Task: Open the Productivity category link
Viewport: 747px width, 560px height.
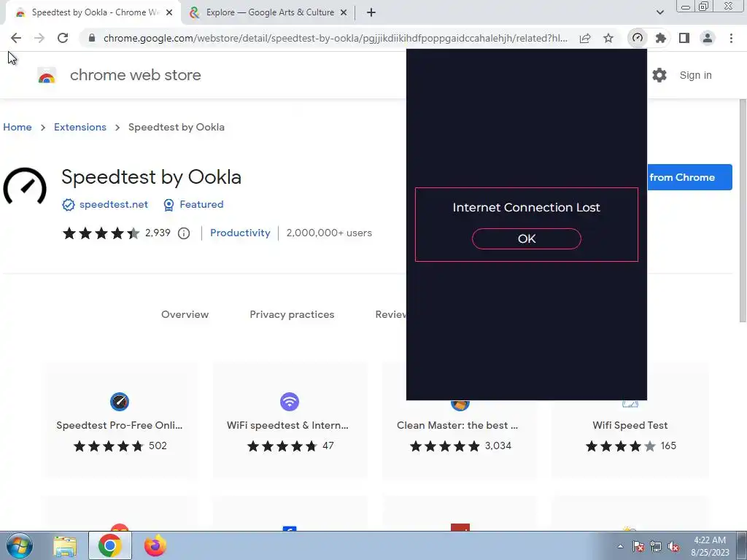Action: [240, 233]
